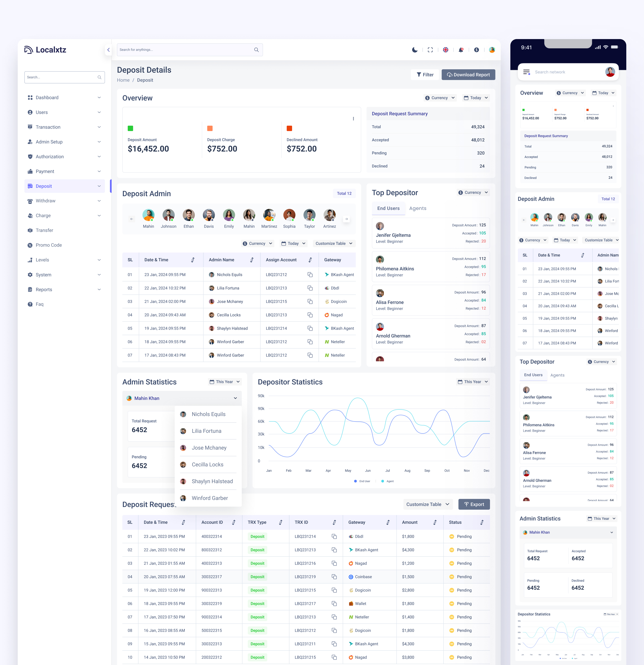Image resolution: width=644 pixels, height=665 pixels.
Task: Open Customize Table dropdown in Deposit Admin
Action: click(x=334, y=244)
